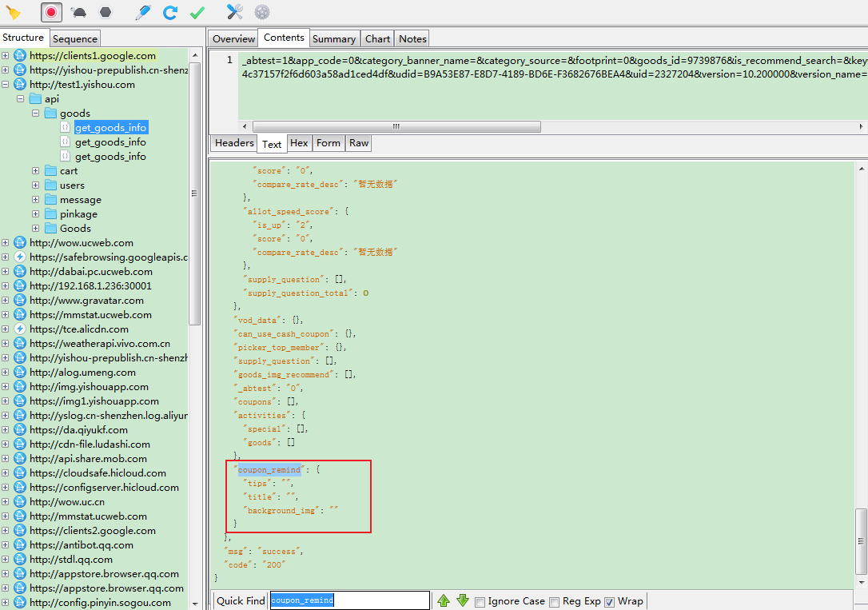The height and width of the screenshot is (610, 868).
Task: Click the "supply_question_total" key text
Action: click(298, 293)
